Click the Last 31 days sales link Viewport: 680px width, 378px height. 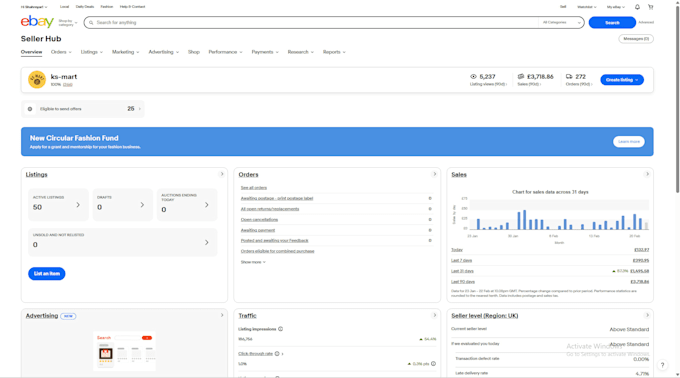(x=462, y=271)
